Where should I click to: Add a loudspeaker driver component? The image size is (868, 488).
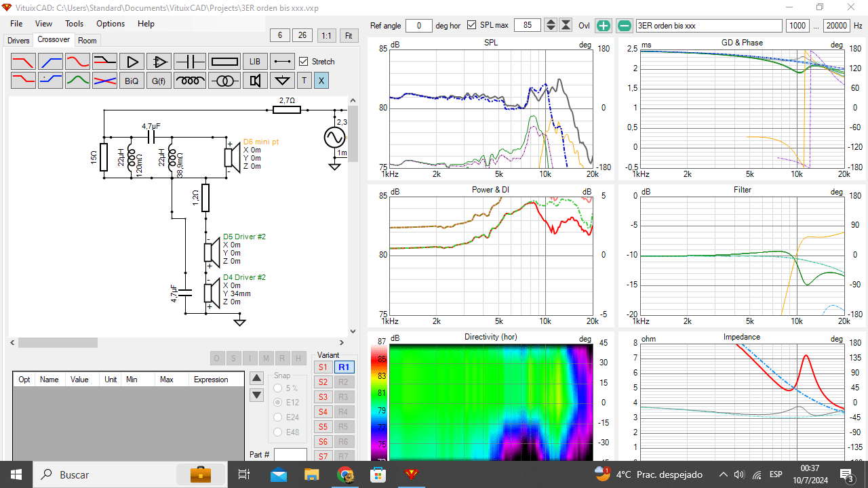point(255,81)
